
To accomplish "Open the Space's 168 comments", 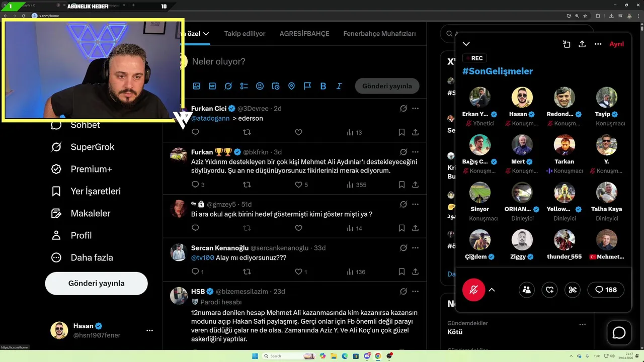I will pos(606,290).
